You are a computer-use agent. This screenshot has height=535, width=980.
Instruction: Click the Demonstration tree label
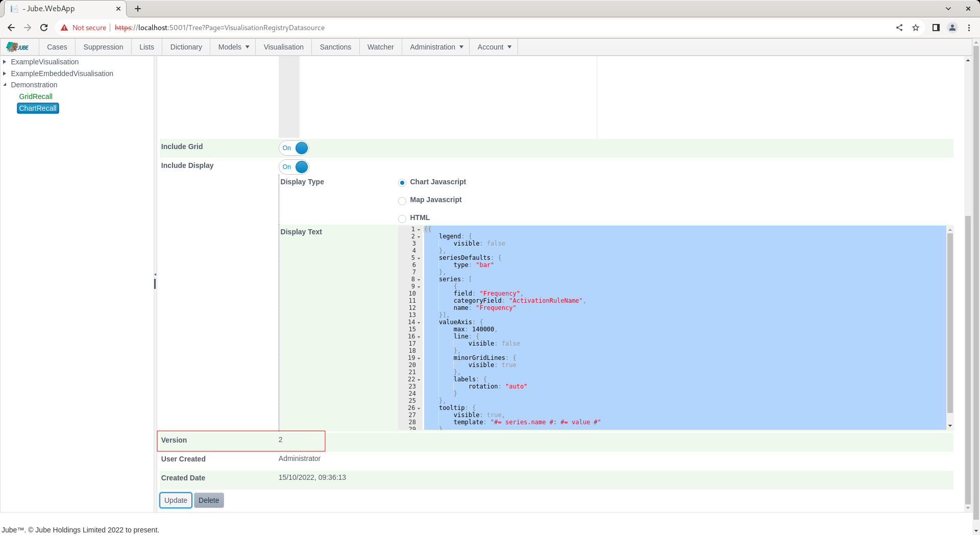coord(34,85)
